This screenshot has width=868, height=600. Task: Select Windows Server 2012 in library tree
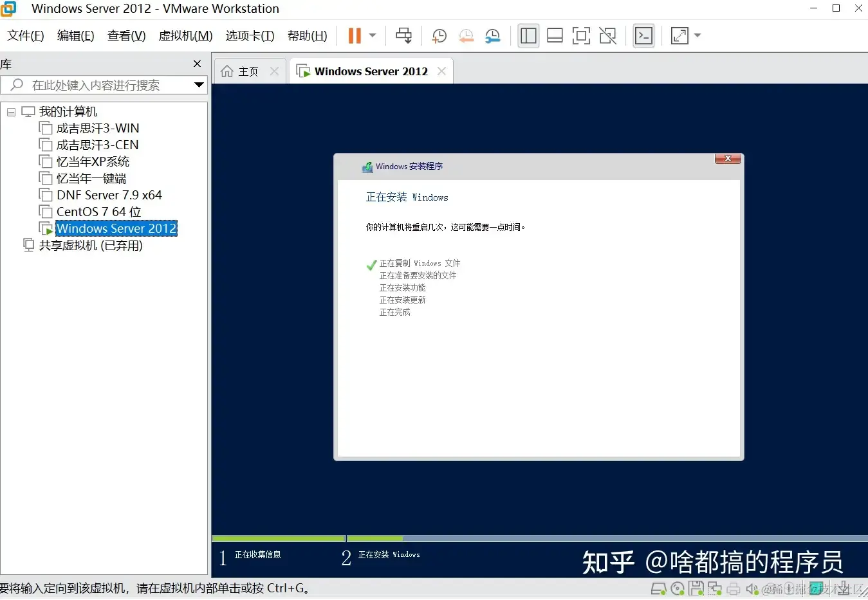click(116, 228)
